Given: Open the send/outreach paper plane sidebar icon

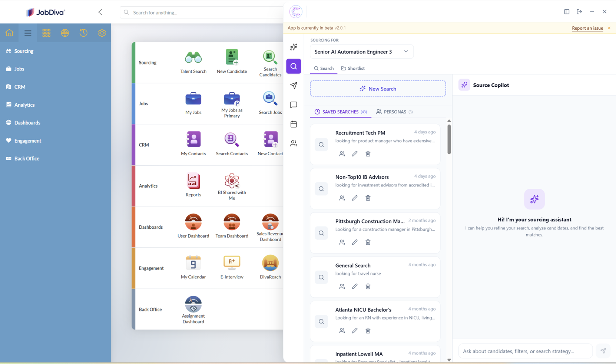Looking at the screenshot, I should click(x=294, y=86).
